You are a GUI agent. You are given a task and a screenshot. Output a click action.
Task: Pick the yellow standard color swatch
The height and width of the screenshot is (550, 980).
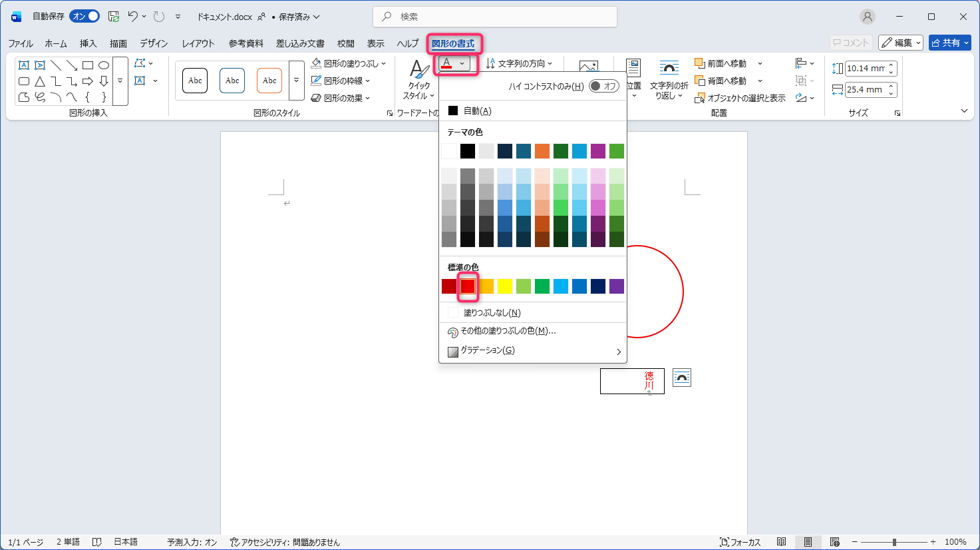tap(505, 286)
